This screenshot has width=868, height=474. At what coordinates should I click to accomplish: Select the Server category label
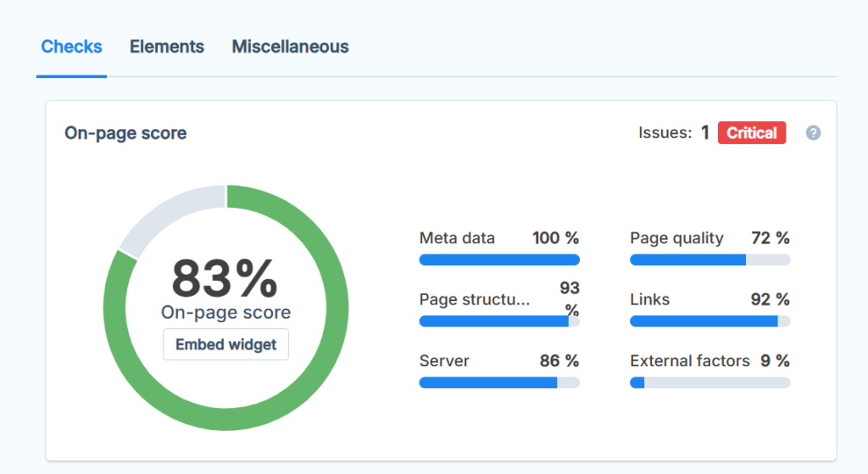[x=443, y=360]
